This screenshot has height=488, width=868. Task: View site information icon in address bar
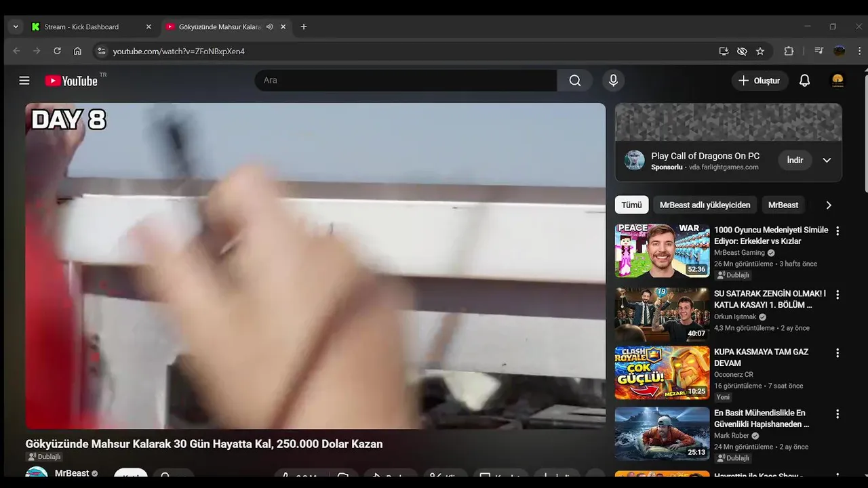101,51
